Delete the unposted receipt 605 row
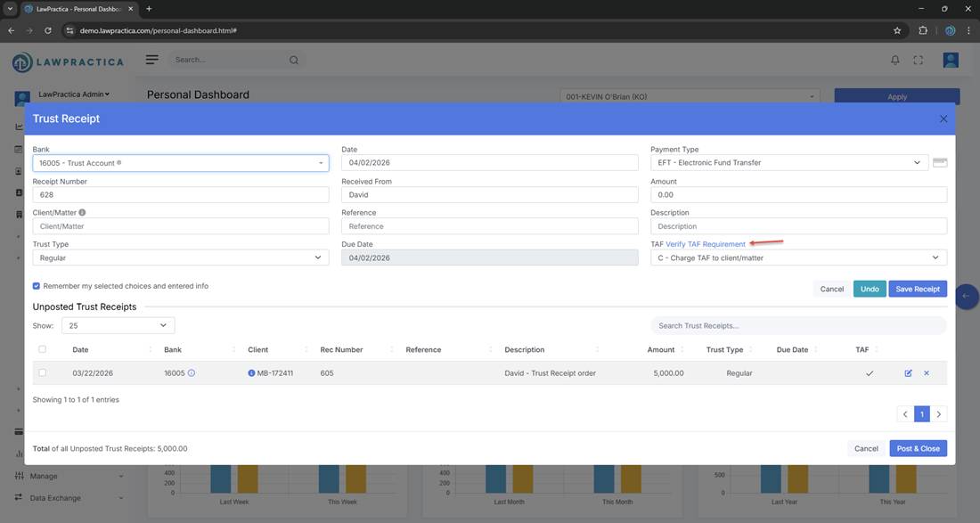 927,373
